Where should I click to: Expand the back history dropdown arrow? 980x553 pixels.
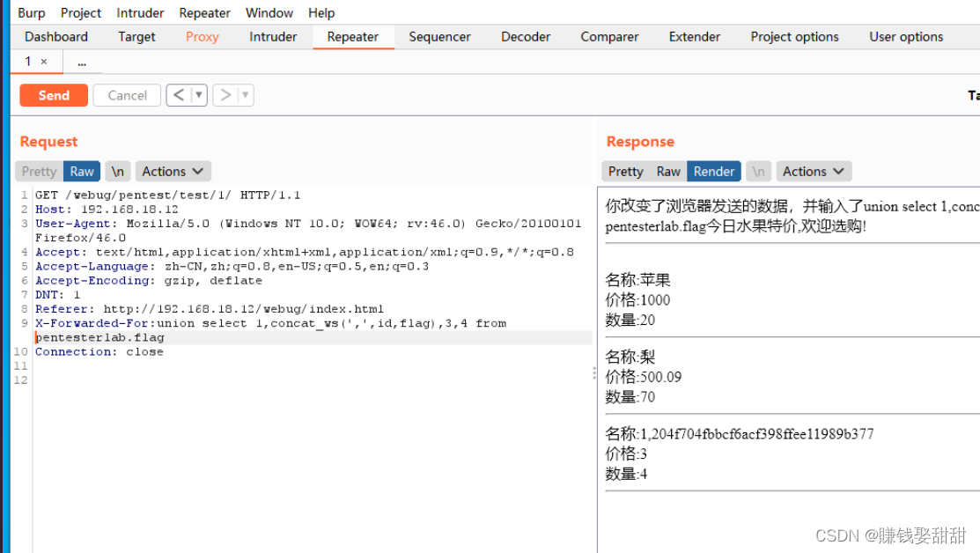click(199, 95)
